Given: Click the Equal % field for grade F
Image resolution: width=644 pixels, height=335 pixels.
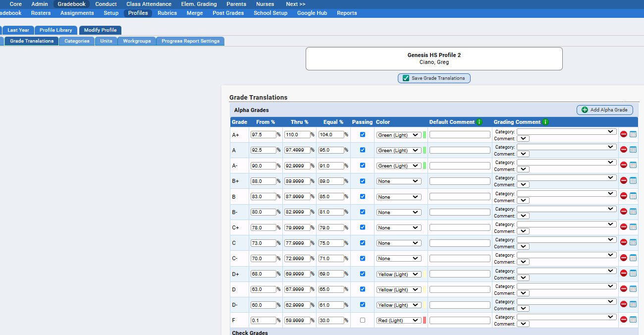Looking at the screenshot, I should [x=331, y=320].
